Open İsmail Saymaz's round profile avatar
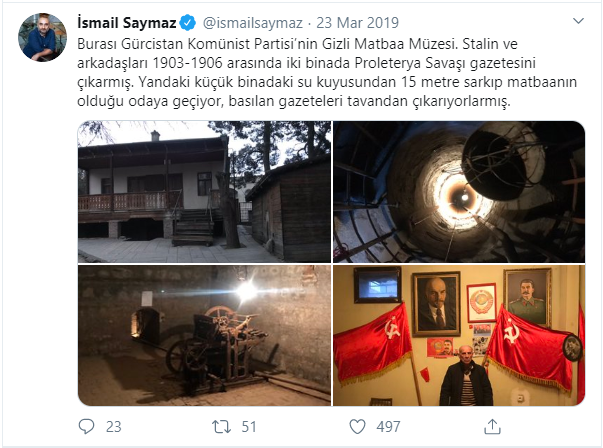 (x=42, y=37)
